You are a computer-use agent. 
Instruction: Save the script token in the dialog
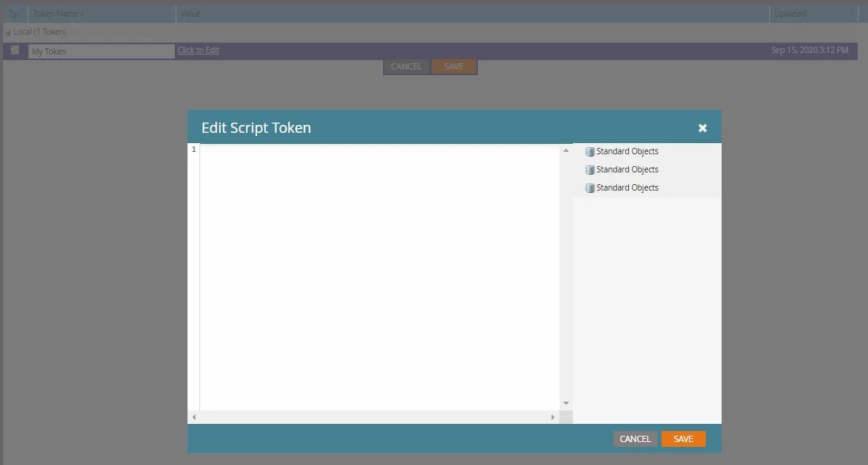683,439
